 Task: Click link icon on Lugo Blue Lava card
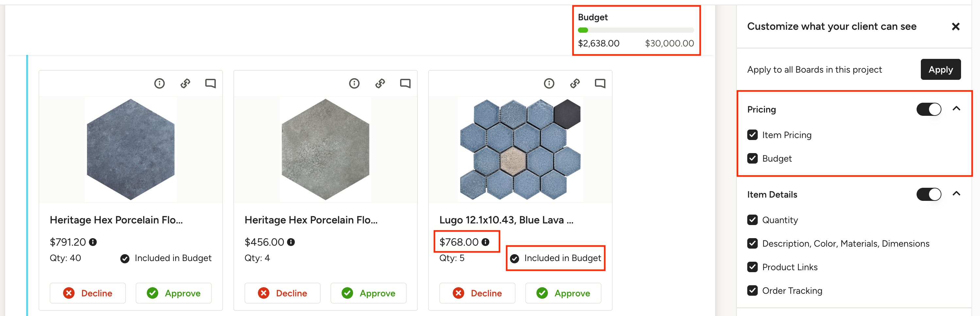pos(575,83)
